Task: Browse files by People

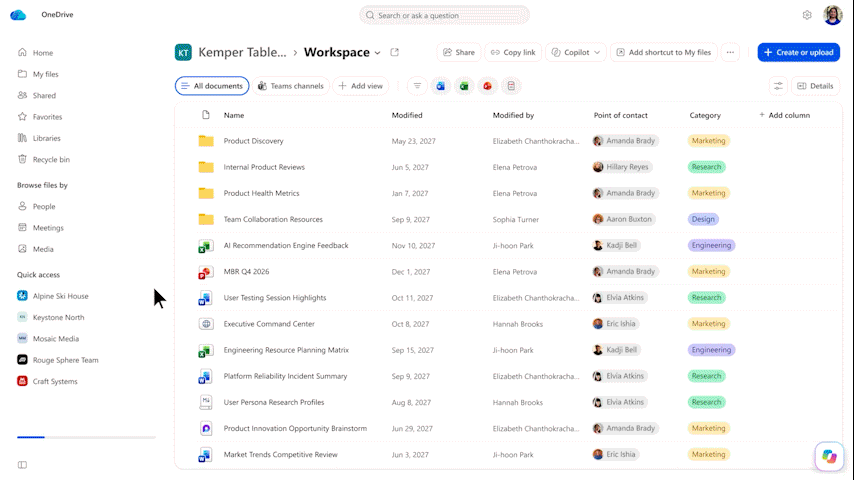Action: 44,206
